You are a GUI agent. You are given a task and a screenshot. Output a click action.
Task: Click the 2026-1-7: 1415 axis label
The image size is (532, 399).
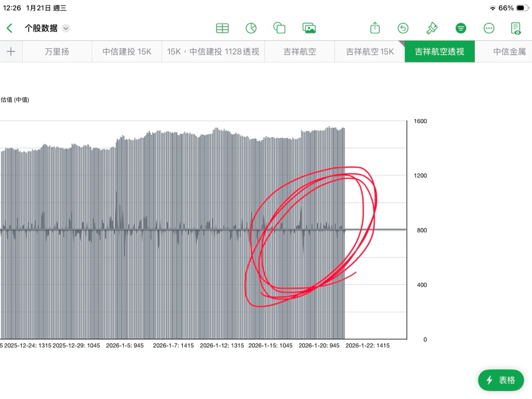point(174,345)
